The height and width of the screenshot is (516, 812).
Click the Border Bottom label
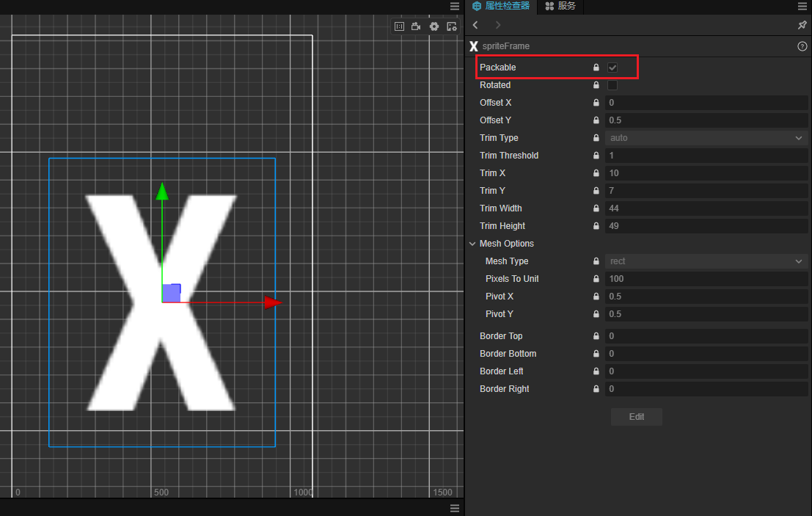pyautogui.click(x=508, y=353)
